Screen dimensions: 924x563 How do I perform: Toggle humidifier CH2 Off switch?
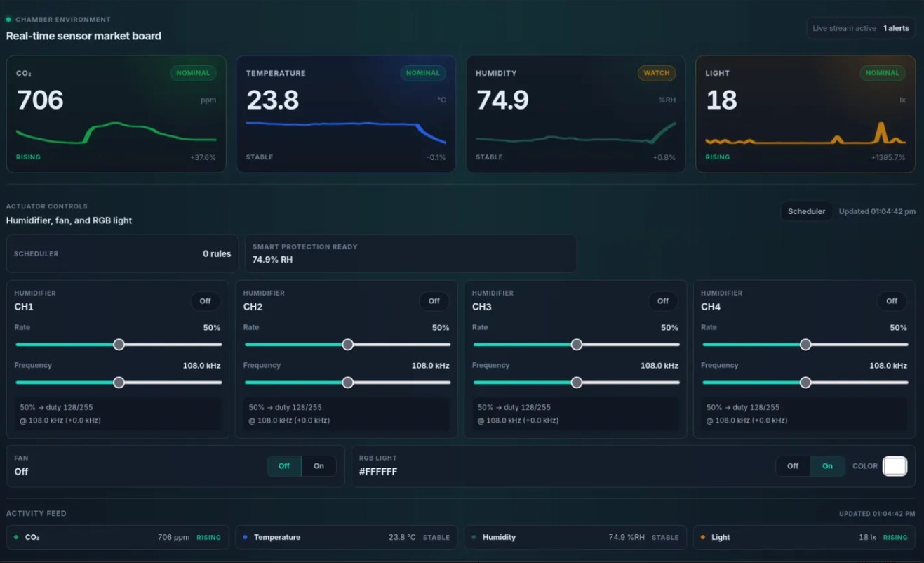[434, 301]
